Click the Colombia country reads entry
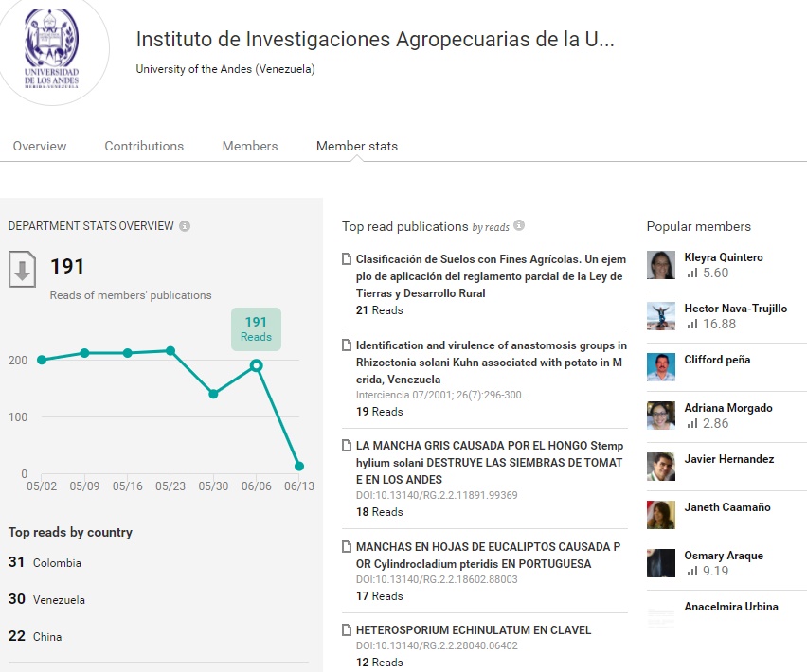This screenshot has width=807, height=672. 45,562
